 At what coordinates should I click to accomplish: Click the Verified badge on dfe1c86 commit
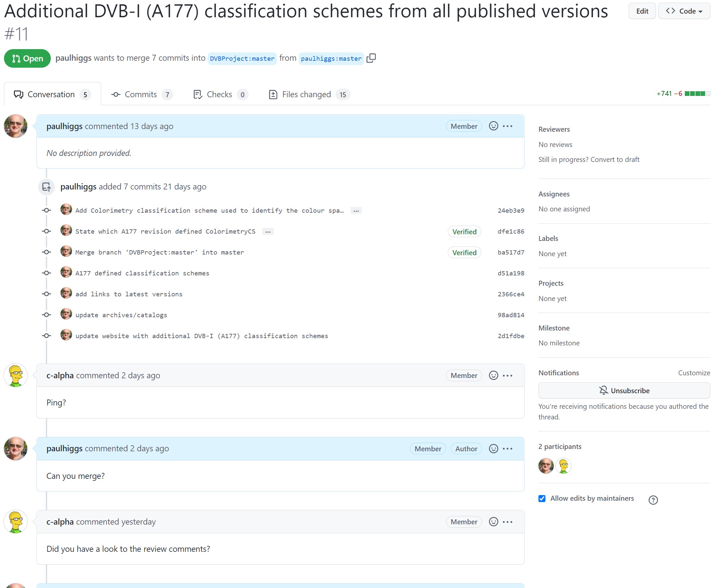click(x=464, y=231)
